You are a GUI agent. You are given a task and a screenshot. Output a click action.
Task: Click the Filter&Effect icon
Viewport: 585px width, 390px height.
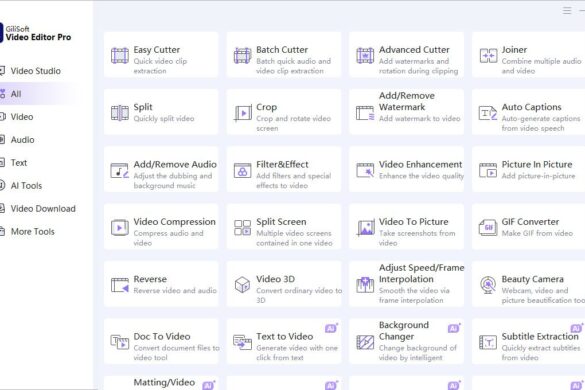[x=243, y=170]
